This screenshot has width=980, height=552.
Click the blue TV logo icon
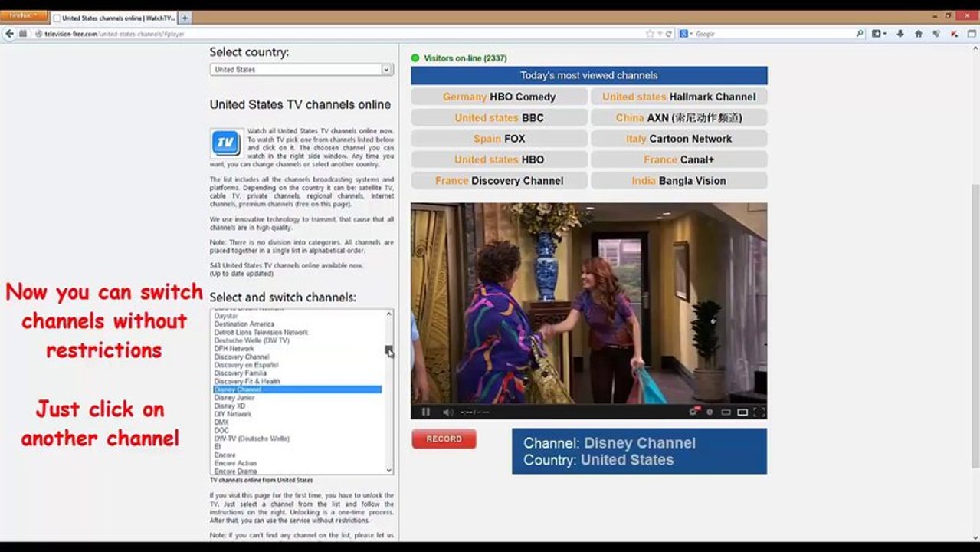[227, 143]
